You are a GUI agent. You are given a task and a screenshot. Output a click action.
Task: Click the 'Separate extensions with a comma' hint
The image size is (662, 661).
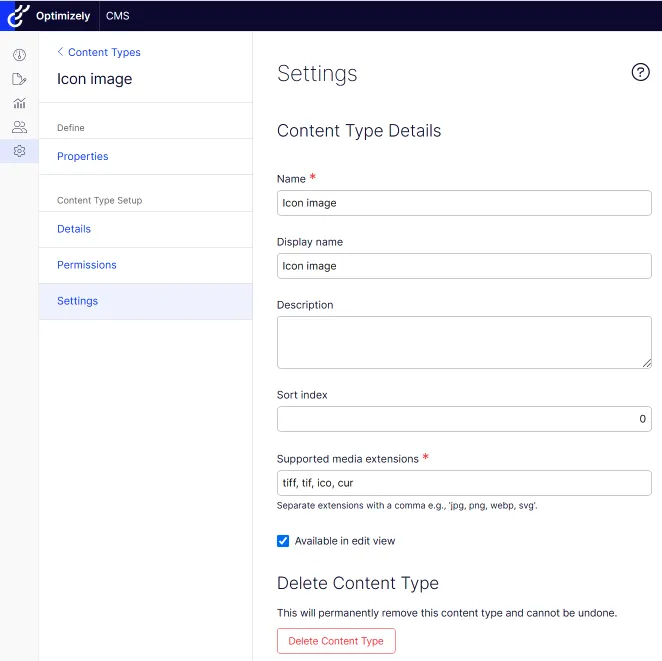[407, 505]
